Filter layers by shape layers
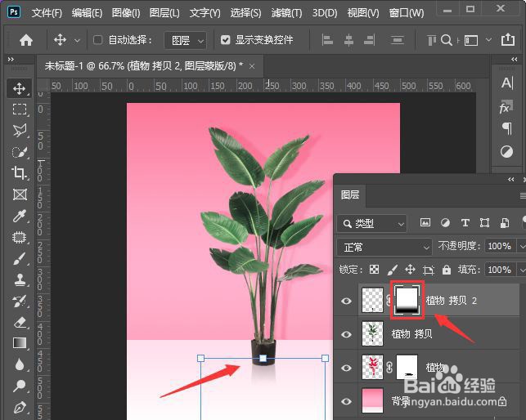526x420 pixels. [484, 222]
